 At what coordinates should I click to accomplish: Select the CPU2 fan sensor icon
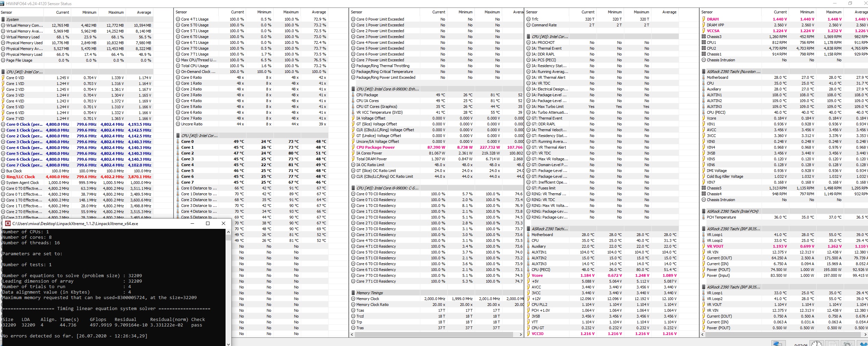click(x=704, y=48)
